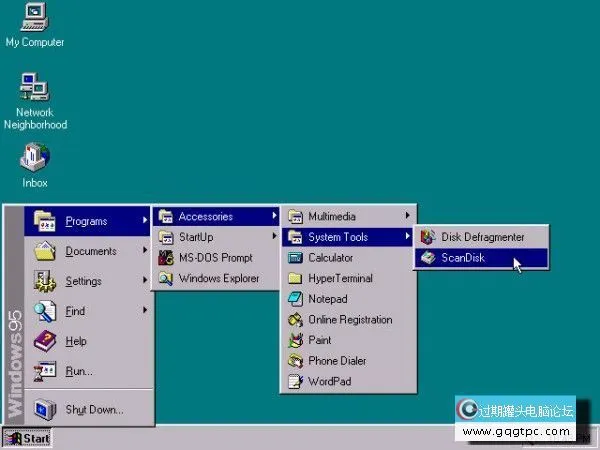Open the Network Neighborhood desktop icon

point(34,88)
